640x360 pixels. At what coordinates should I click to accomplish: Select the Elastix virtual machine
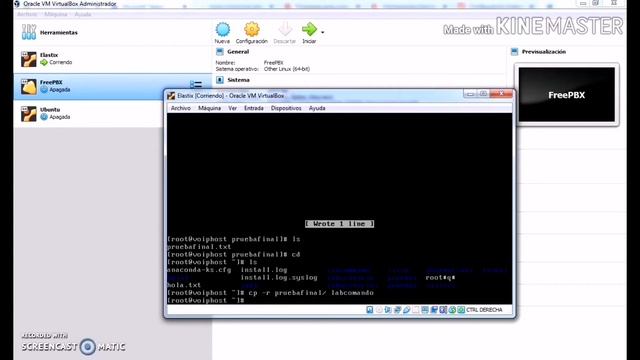(113, 59)
